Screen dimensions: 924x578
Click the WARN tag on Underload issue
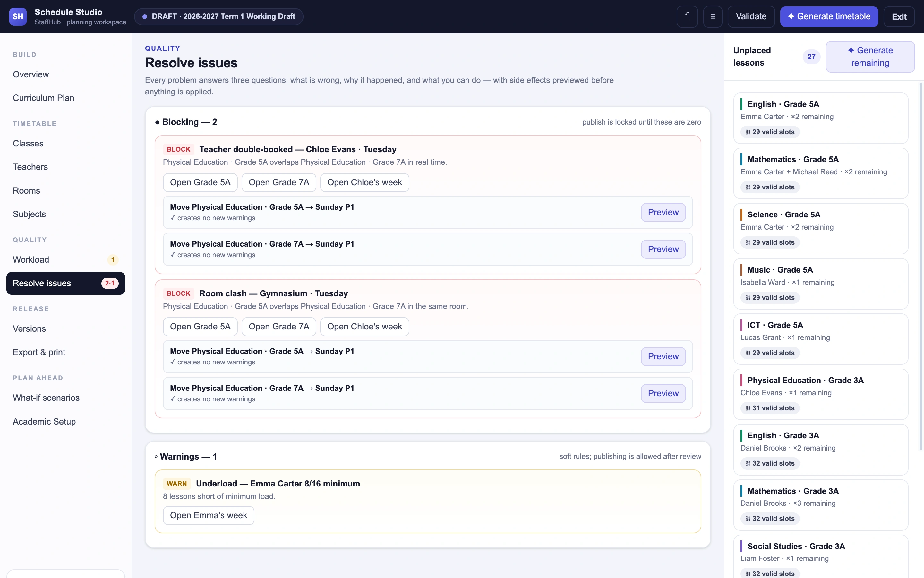[177, 484]
